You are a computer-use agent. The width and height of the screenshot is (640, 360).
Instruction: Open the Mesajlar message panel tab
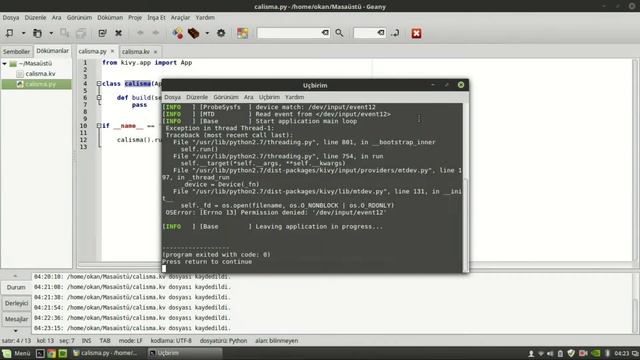[16, 319]
